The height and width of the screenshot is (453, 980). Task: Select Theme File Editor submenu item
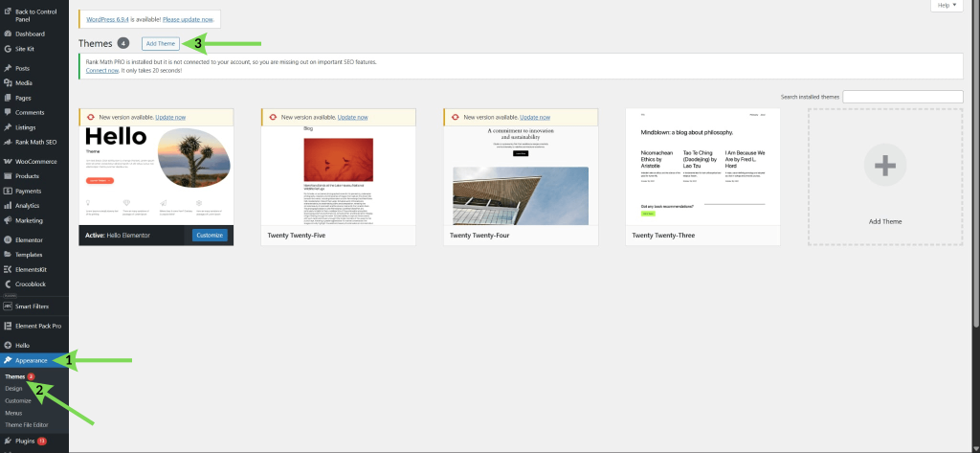point(26,425)
